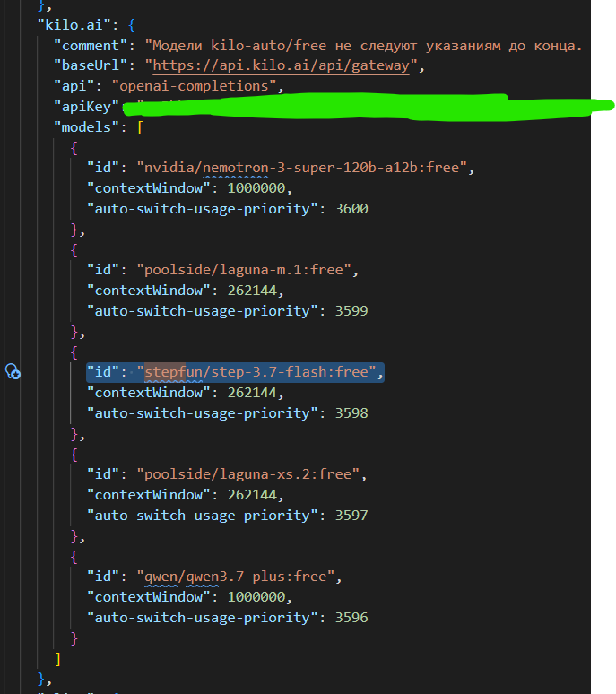
Task: Click the "openai-completions" value
Action: click(194, 86)
